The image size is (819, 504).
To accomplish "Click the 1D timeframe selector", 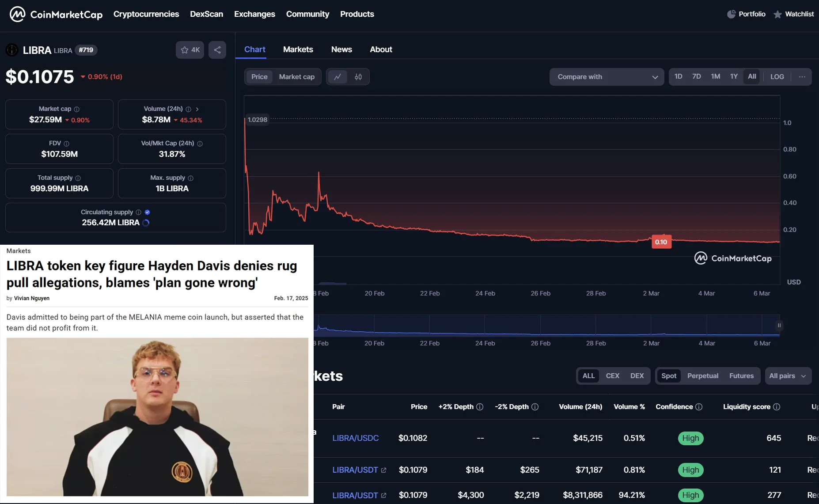I will point(679,76).
